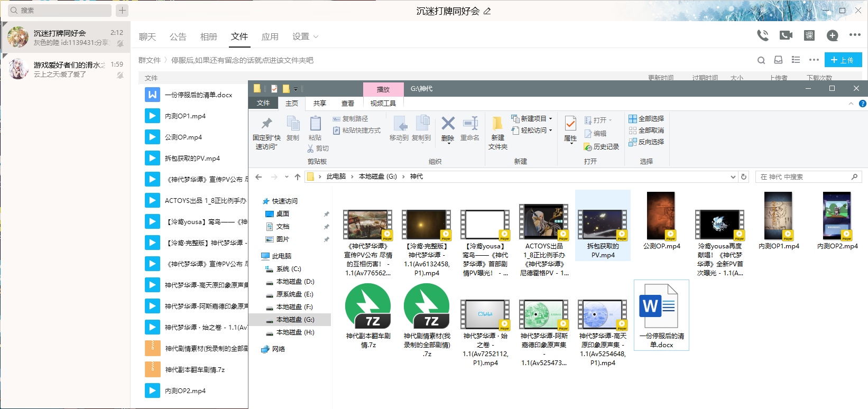Click History (历史记录) in the ribbon
Image resolution: width=868 pixels, height=409 pixels.
[601, 147]
